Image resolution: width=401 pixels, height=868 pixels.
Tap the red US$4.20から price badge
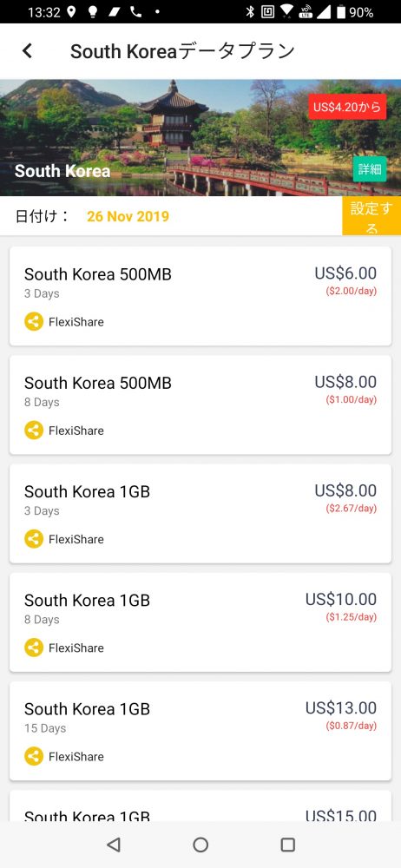pos(347,107)
